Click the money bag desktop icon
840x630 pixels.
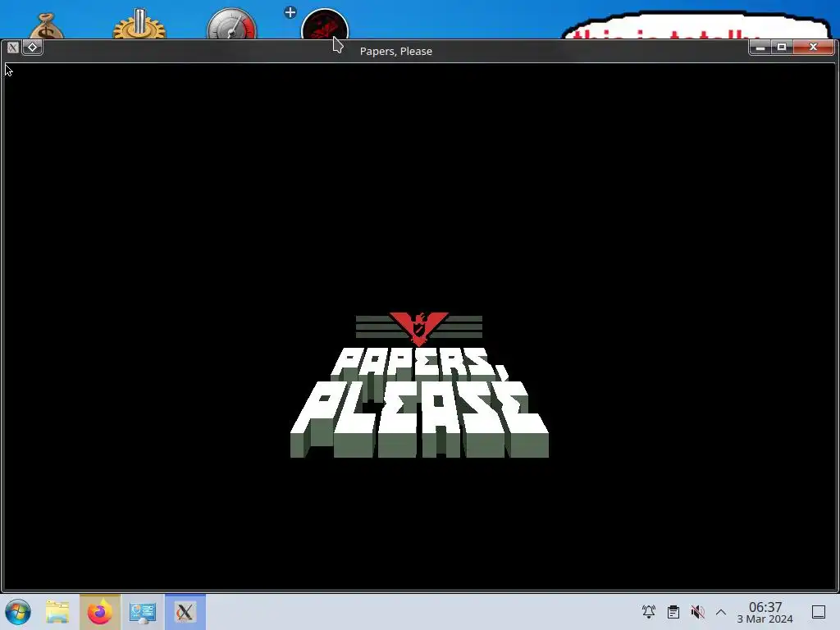(x=47, y=27)
